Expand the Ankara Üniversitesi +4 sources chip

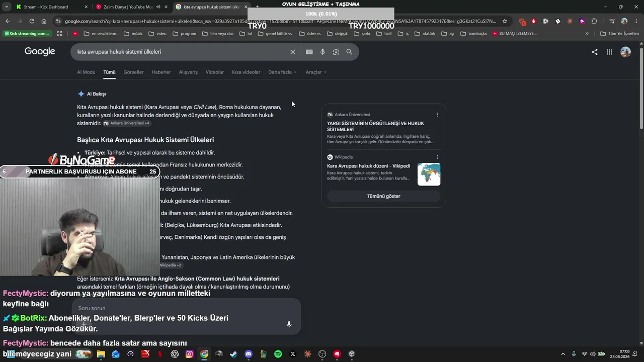[x=127, y=123]
